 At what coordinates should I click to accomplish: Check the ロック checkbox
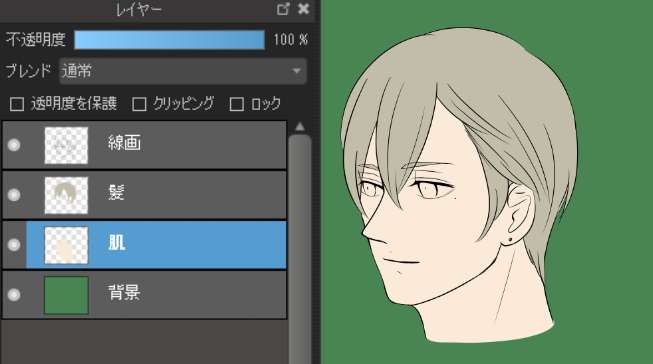(237, 104)
